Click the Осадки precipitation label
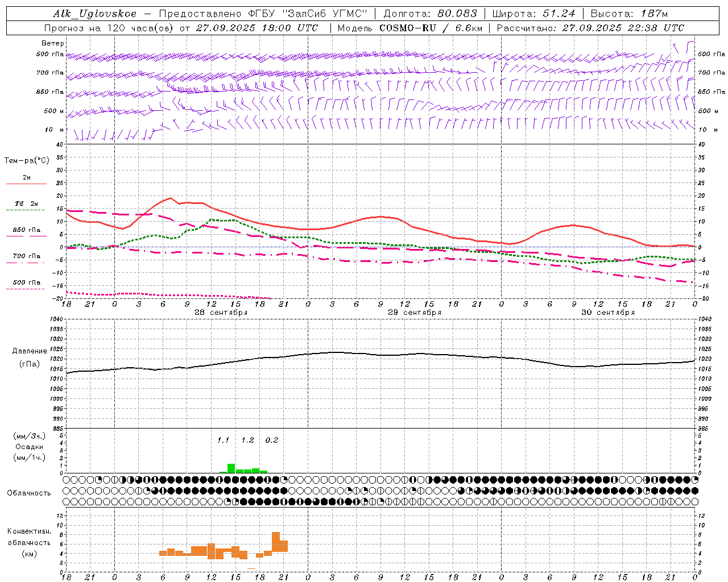Viewport: 728px width, 582px height. (x=29, y=447)
